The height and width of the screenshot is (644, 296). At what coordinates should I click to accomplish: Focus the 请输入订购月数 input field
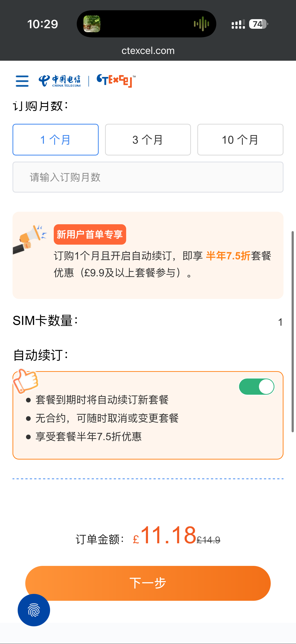pos(148,177)
